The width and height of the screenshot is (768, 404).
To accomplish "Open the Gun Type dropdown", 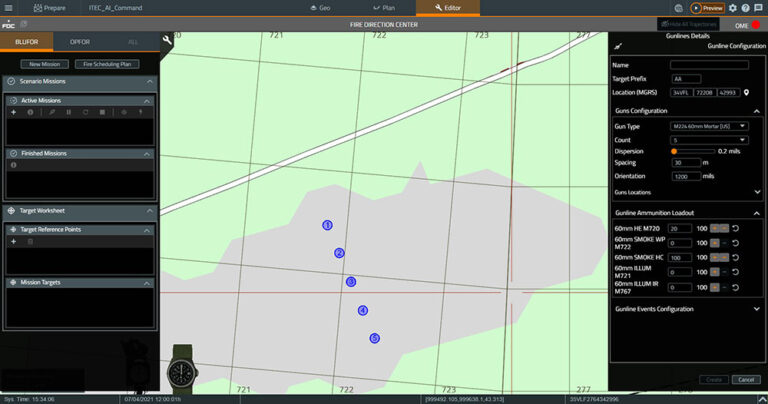I will pyautogui.click(x=716, y=127).
